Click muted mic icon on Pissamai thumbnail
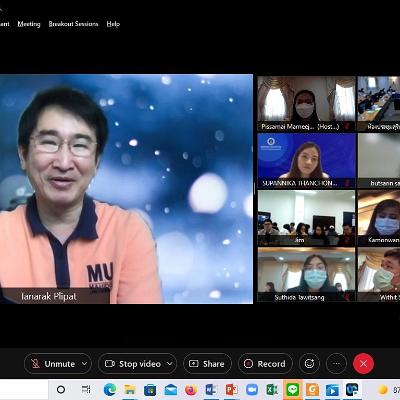The image size is (400, 400). pyautogui.click(x=347, y=127)
